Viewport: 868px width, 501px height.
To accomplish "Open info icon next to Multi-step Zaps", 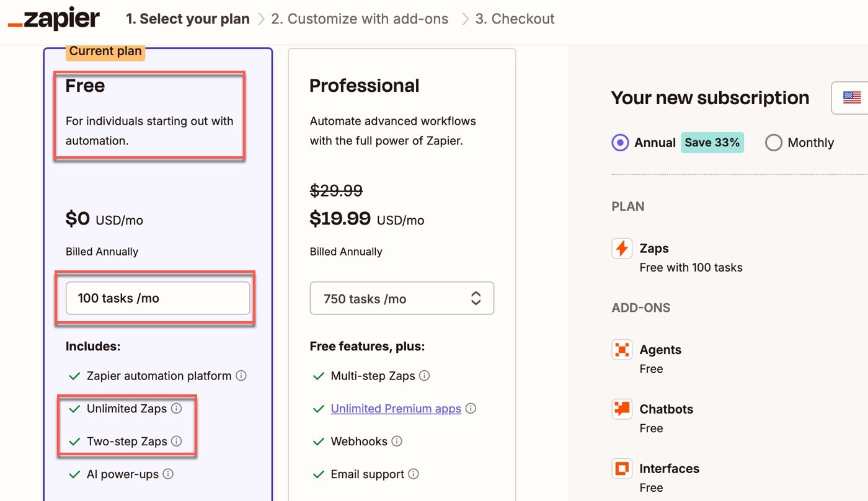I will 424,376.
